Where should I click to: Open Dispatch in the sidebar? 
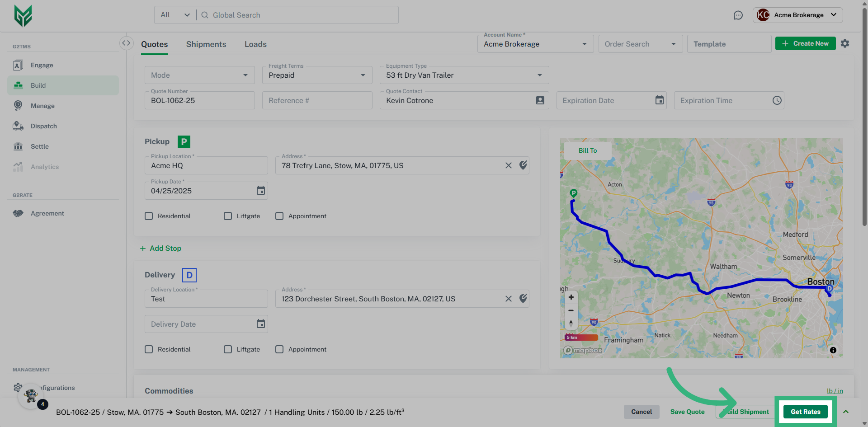click(44, 126)
